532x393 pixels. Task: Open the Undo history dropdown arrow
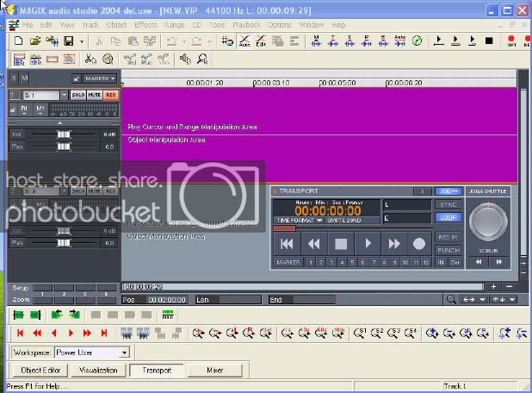pos(184,42)
